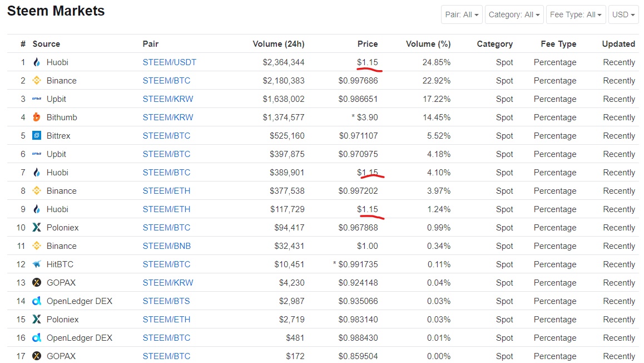Click the Huobi logo in row 1
644x363 pixels.
[37, 62]
